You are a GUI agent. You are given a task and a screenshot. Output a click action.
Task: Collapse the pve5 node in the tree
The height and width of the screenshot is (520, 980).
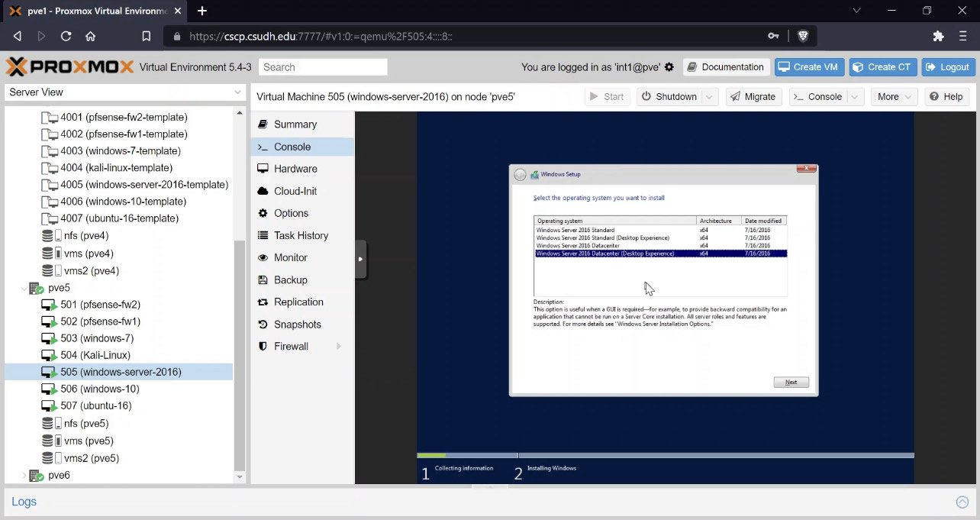pos(24,288)
